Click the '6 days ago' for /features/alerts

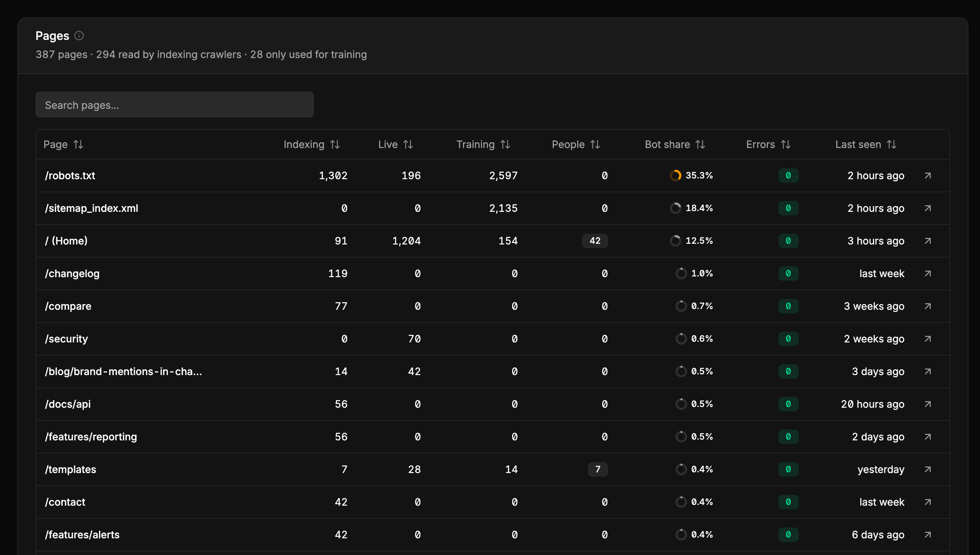(878, 535)
